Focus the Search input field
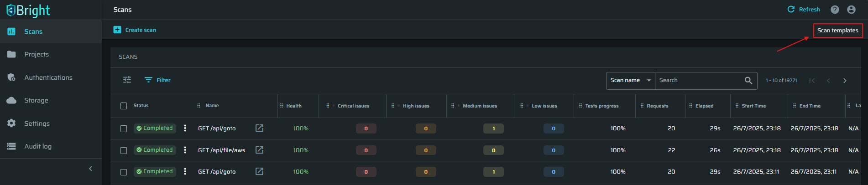 (x=699, y=80)
